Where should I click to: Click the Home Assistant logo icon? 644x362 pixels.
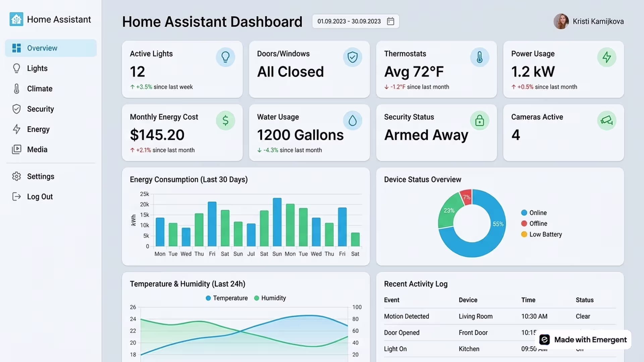[x=16, y=19]
